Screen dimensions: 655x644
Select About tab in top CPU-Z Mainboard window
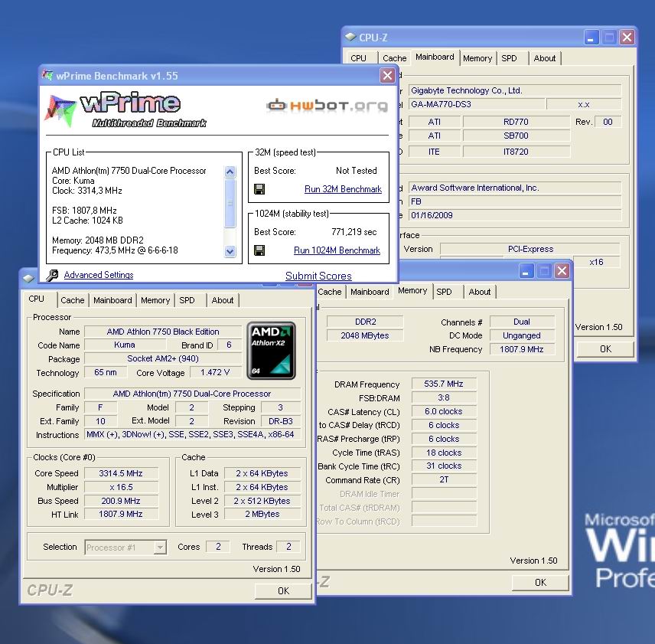tap(544, 58)
